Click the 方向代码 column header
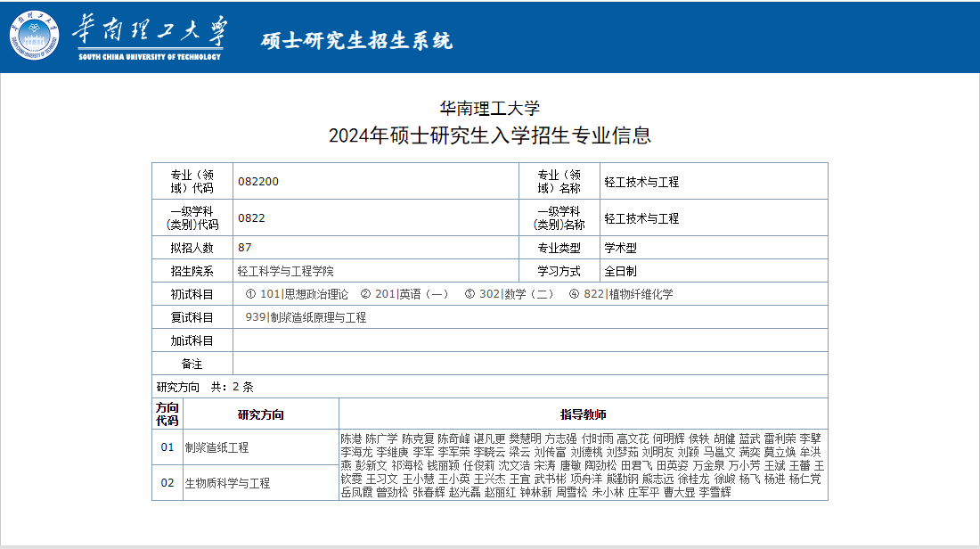The width and height of the screenshot is (980, 549). (167, 414)
